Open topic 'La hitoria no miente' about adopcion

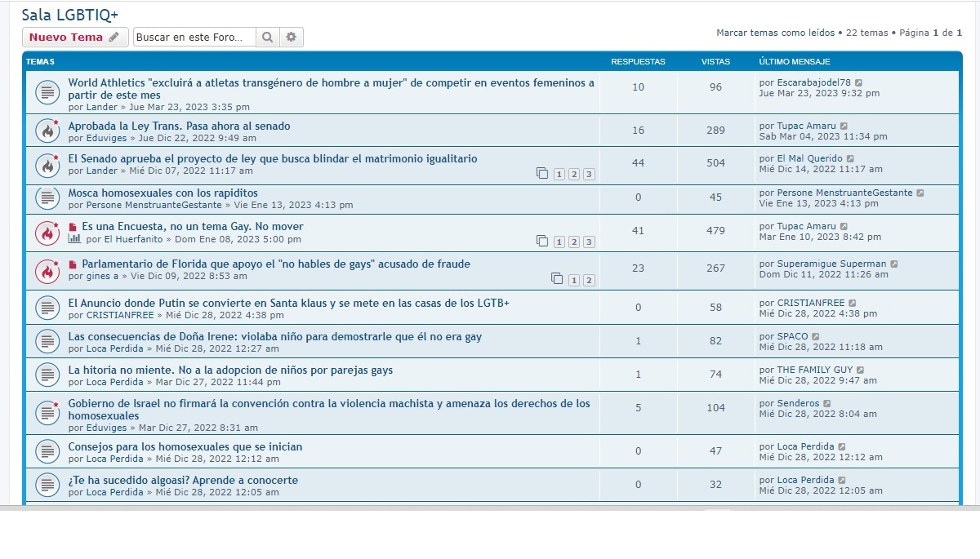point(230,370)
